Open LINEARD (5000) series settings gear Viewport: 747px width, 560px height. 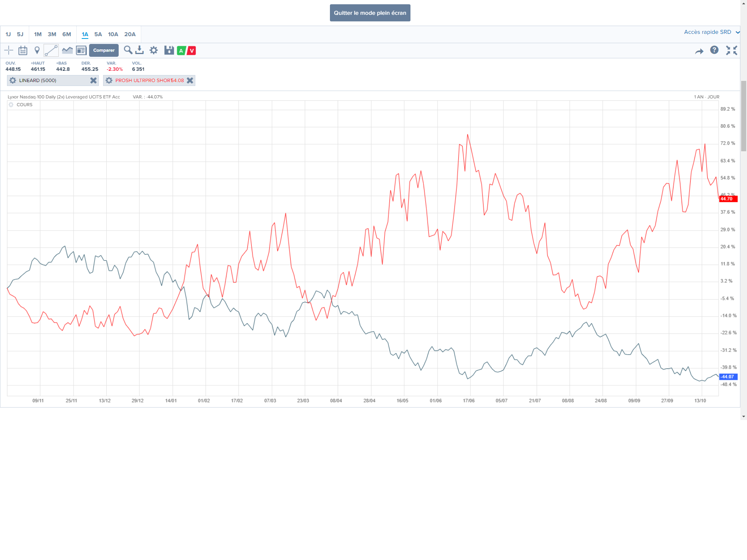tap(13, 80)
